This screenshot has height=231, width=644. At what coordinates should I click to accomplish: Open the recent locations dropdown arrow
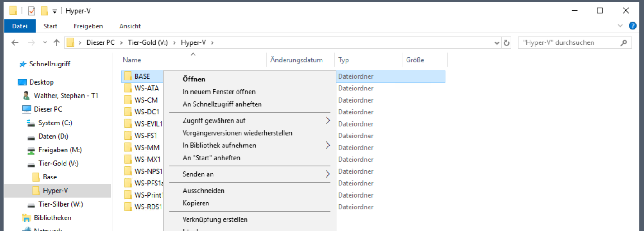point(45,42)
